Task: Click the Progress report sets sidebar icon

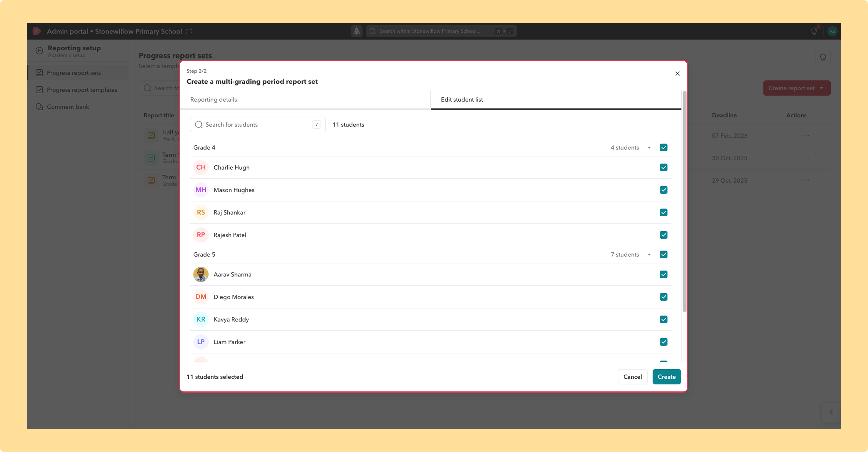Action: (39, 73)
